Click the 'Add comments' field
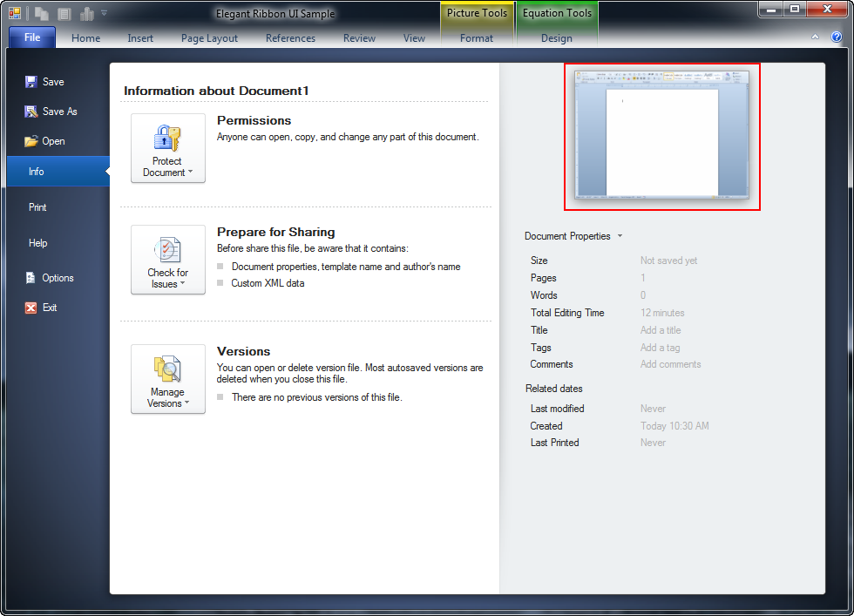Viewport: 854px width, 616px height. (670, 364)
